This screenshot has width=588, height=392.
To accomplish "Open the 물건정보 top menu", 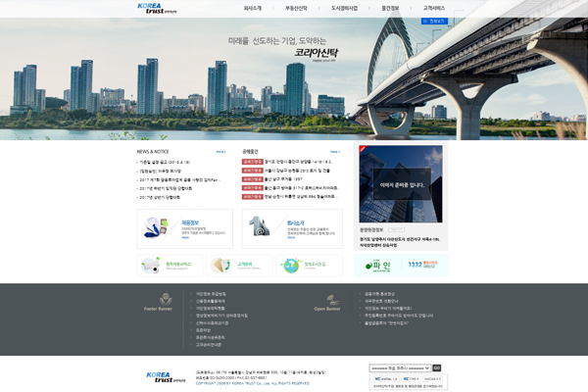I will tap(390, 8).
